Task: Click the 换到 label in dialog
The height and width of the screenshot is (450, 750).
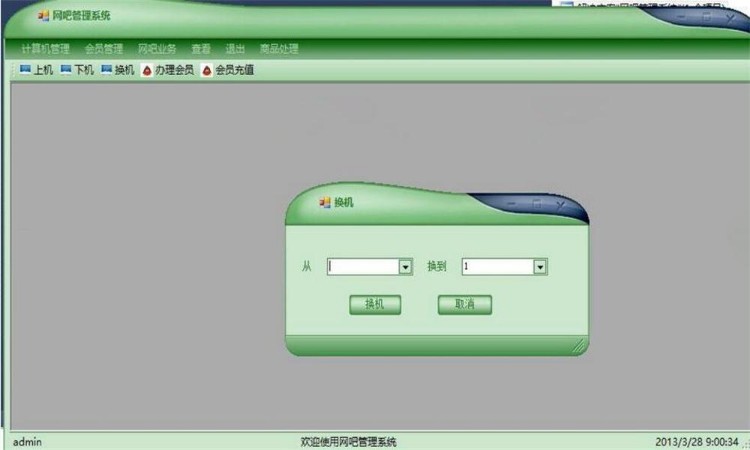Action: pyautogui.click(x=437, y=266)
